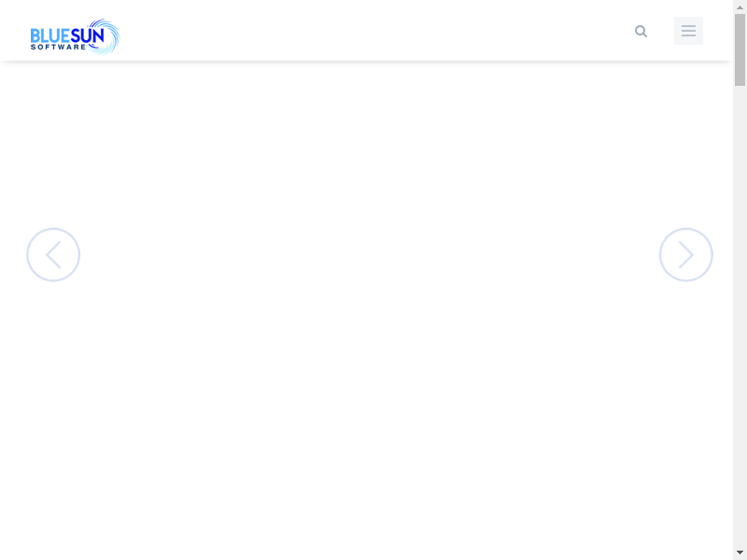The width and height of the screenshot is (747, 560).
Task: Click the BlueSun Software logo
Action: click(75, 36)
